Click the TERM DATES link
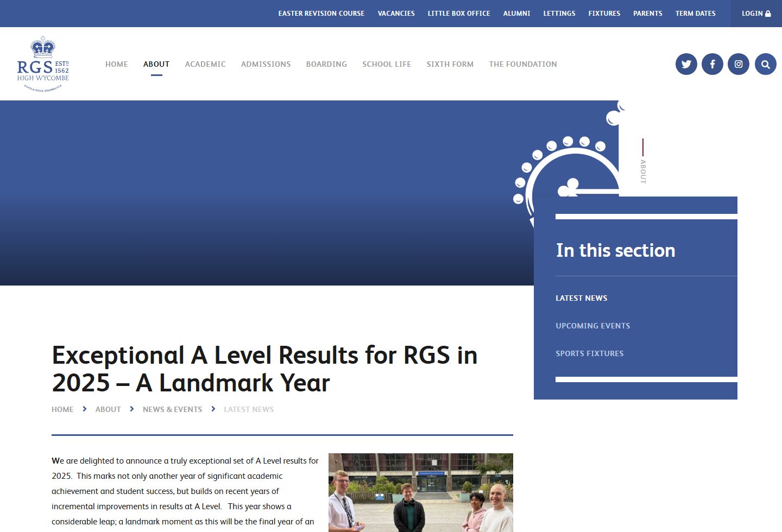 (x=695, y=13)
